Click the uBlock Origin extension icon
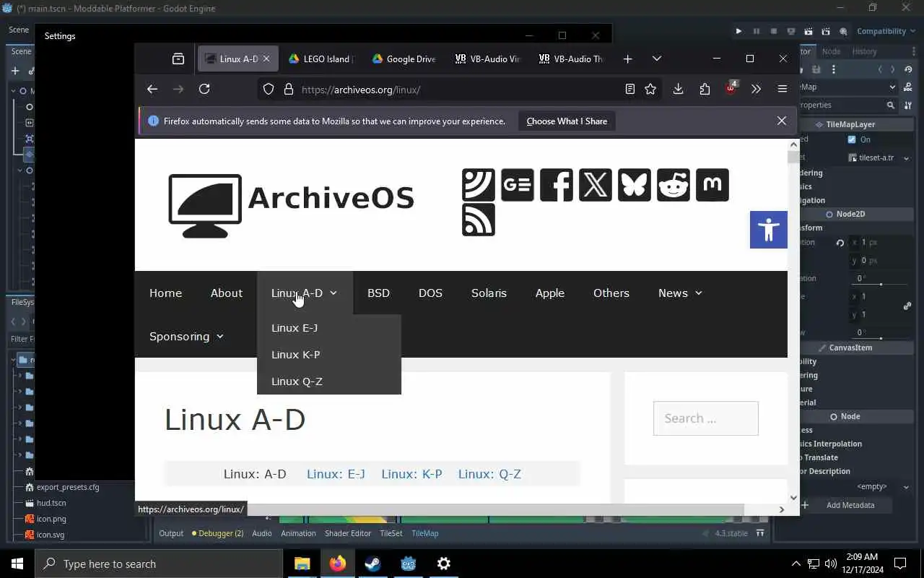The width and height of the screenshot is (924, 578). [x=731, y=89]
